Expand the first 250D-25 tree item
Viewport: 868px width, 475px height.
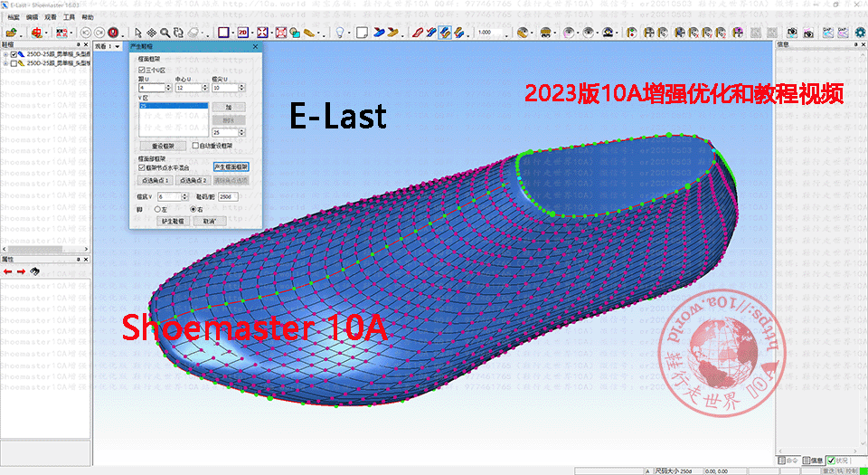tap(5, 54)
